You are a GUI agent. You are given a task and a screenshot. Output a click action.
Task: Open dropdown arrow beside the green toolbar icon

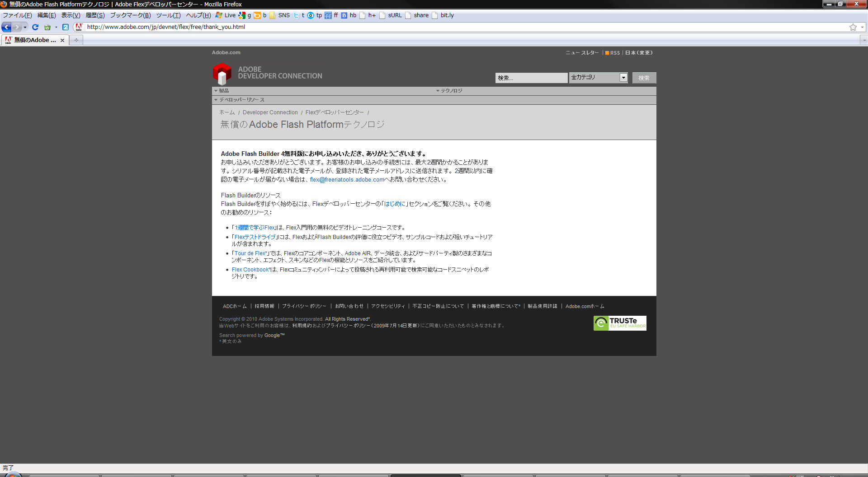(x=56, y=27)
